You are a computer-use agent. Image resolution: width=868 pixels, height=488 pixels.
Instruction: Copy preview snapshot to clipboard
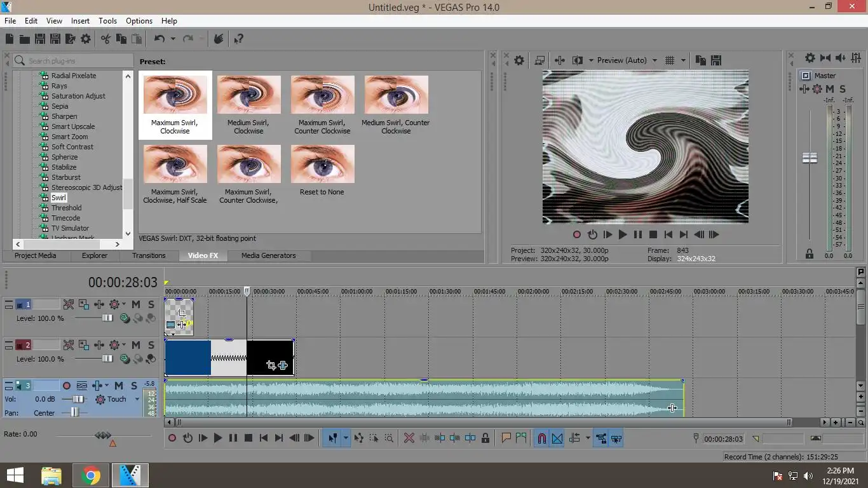tap(701, 60)
